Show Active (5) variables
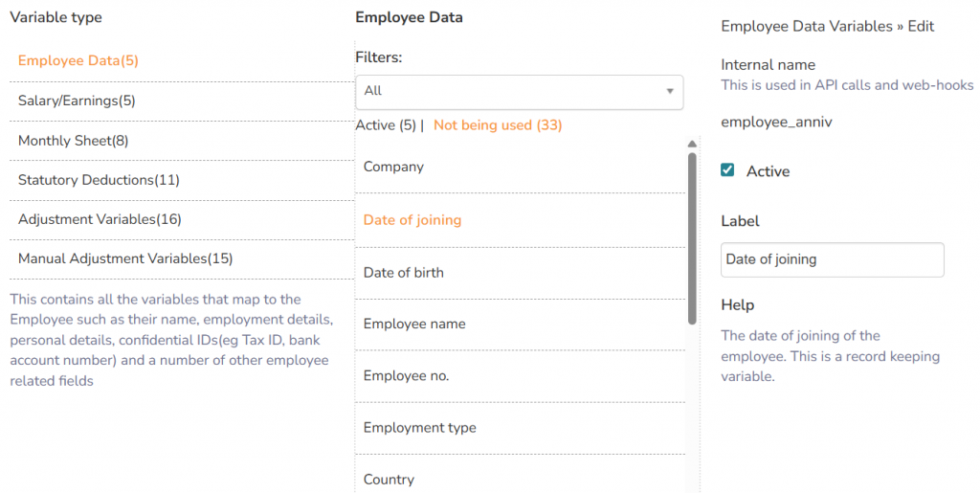 (386, 125)
